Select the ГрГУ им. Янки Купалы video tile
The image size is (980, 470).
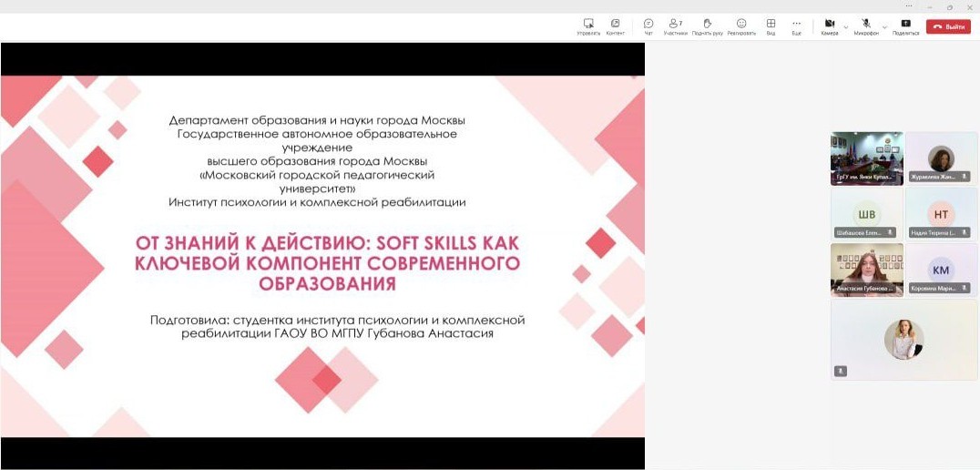pyautogui.click(x=866, y=158)
